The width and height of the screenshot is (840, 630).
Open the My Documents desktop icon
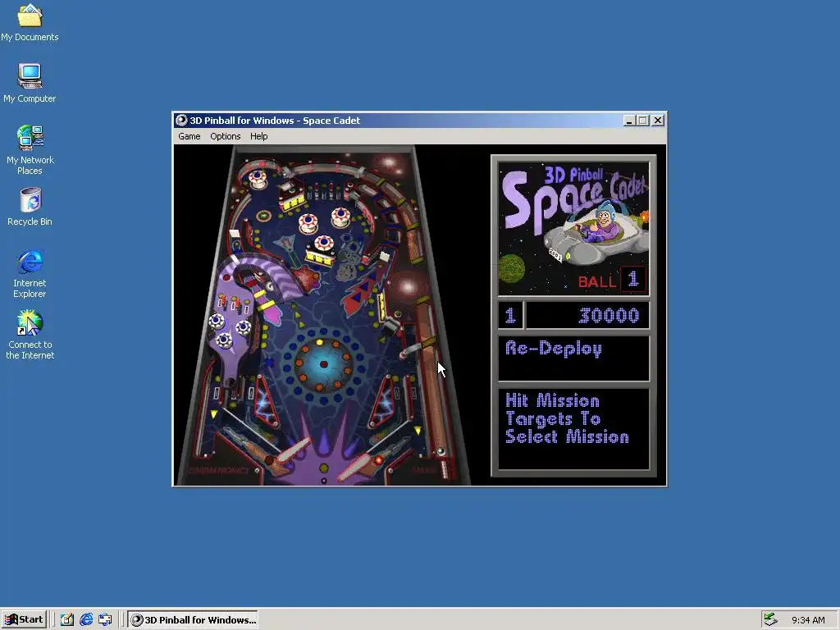coord(30,23)
